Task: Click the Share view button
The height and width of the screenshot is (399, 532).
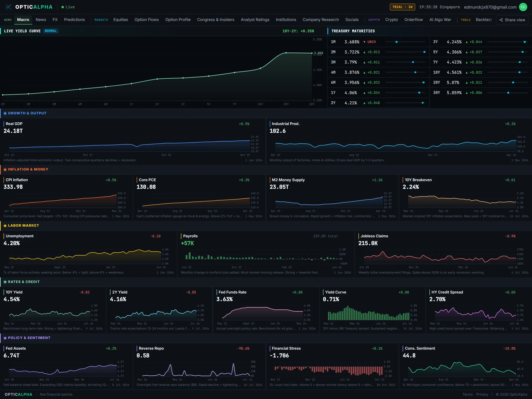Action: tap(512, 20)
